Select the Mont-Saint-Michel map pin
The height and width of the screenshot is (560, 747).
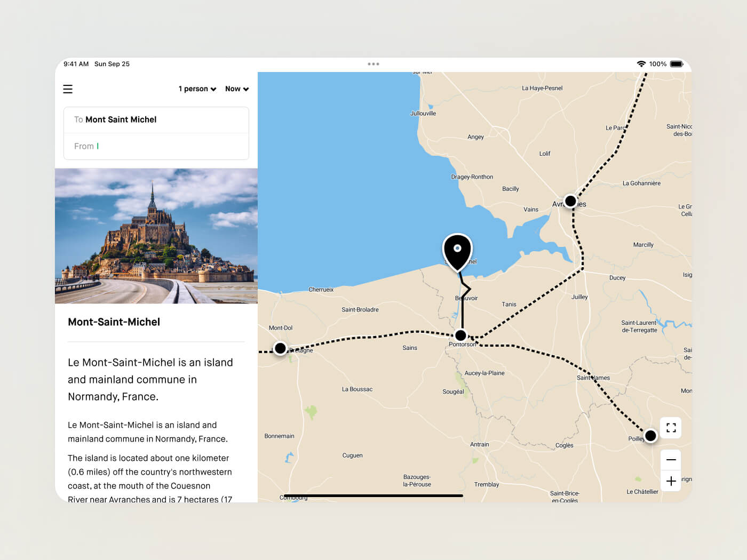tap(457, 252)
